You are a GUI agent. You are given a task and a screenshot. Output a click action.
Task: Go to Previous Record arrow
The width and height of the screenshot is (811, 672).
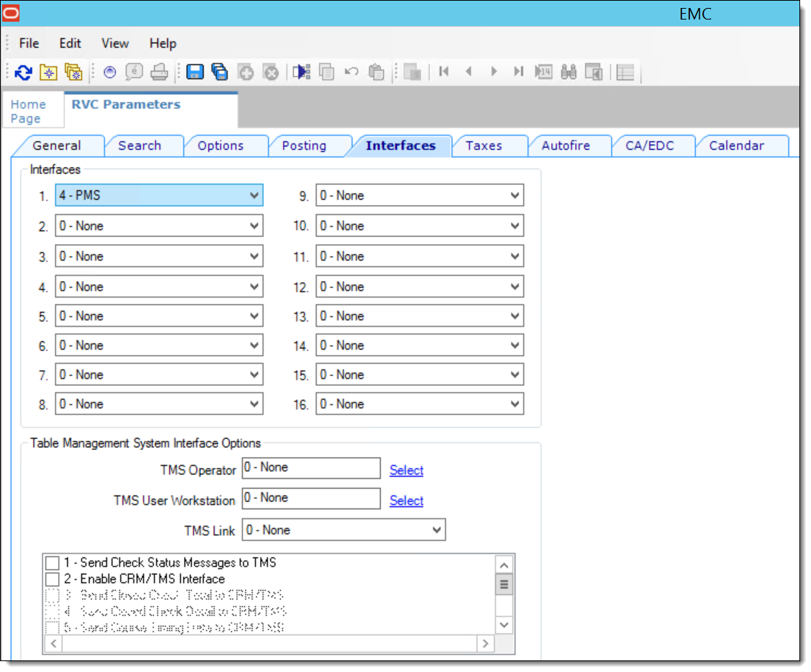coord(468,72)
